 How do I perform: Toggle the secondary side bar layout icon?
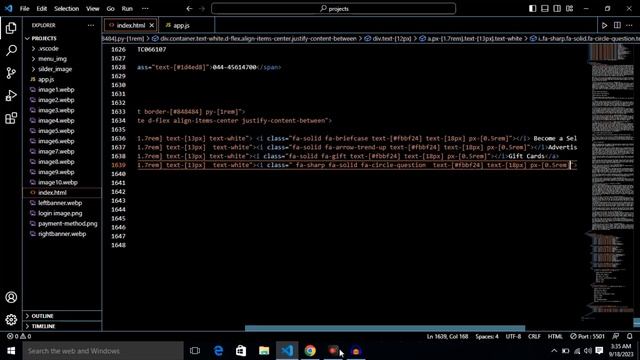pyautogui.click(x=557, y=9)
